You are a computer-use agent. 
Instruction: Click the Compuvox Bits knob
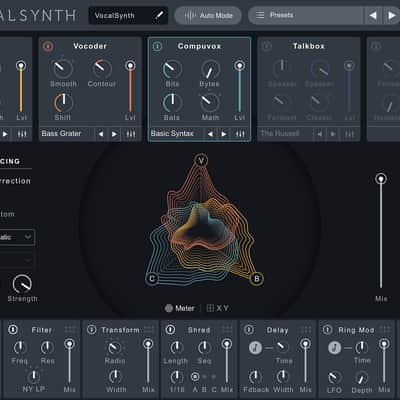tap(172, 69)
